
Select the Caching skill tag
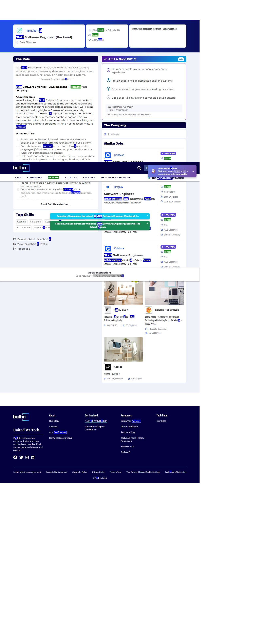point(21,222)
